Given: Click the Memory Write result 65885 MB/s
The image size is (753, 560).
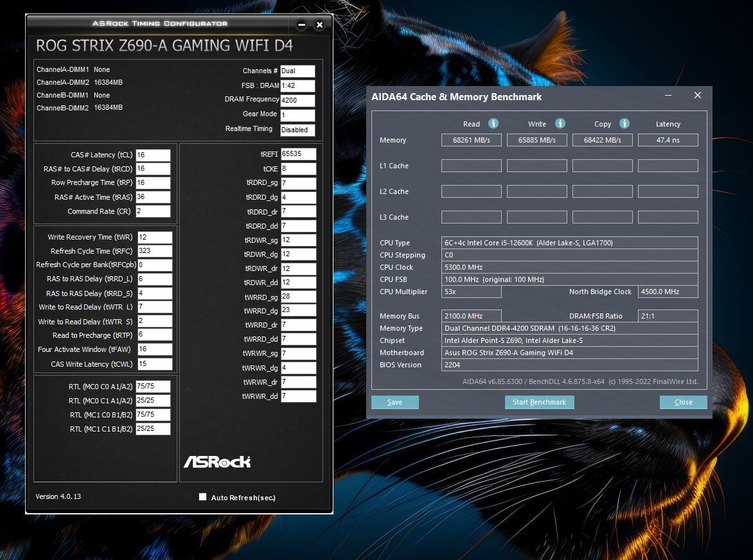Looking at the screenshot, I should click(537, 140).
